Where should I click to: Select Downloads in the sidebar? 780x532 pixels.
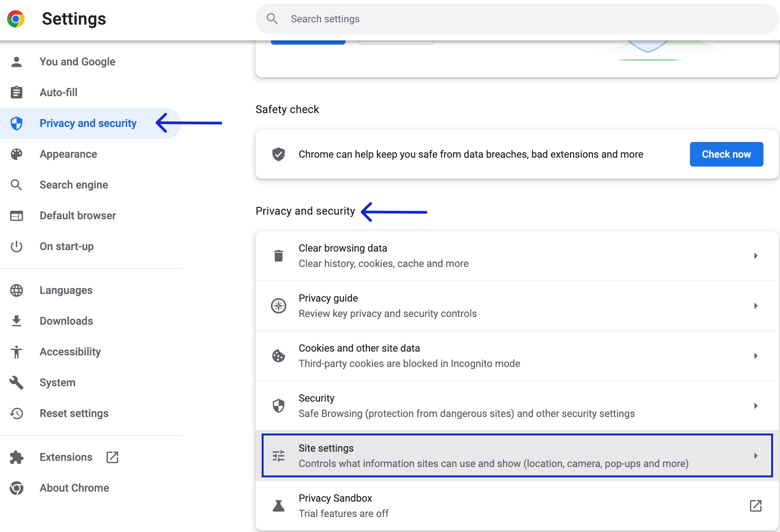[66, 321]
